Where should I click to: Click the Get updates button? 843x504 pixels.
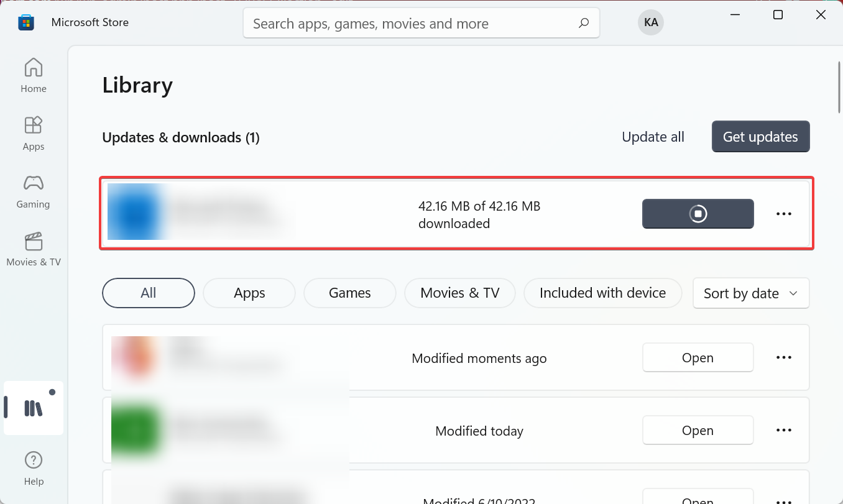(x=760, y=136)
